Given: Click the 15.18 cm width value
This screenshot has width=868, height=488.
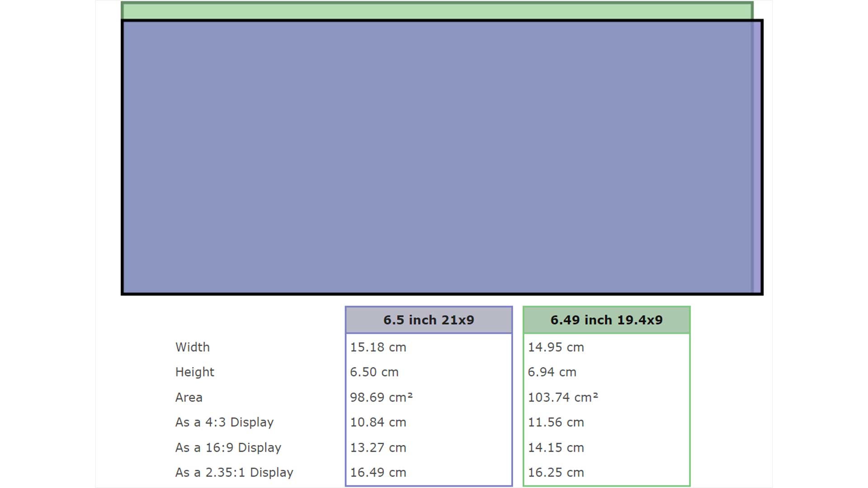Looking at the screenshot, I should [378, 347].
